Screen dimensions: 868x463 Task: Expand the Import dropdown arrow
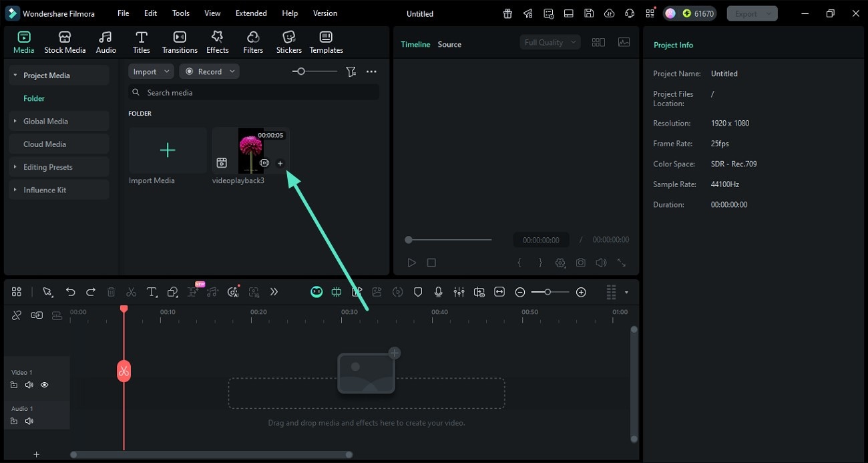tap(167, 71)
